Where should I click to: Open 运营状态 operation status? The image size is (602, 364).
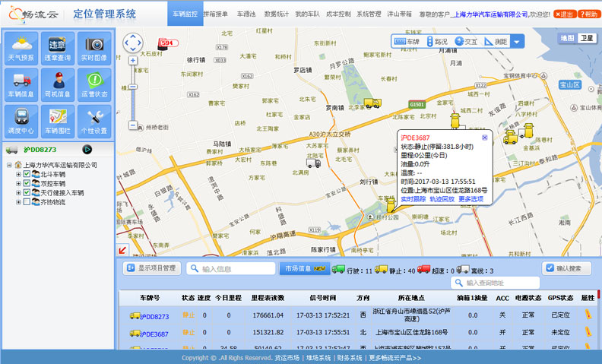click(x=94, y=84)
